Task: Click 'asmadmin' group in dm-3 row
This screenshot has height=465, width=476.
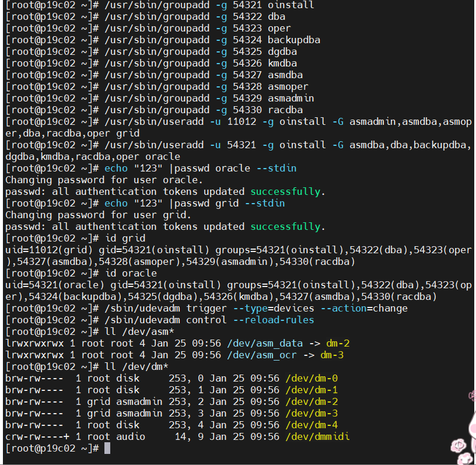Action: tap(139, 414)
